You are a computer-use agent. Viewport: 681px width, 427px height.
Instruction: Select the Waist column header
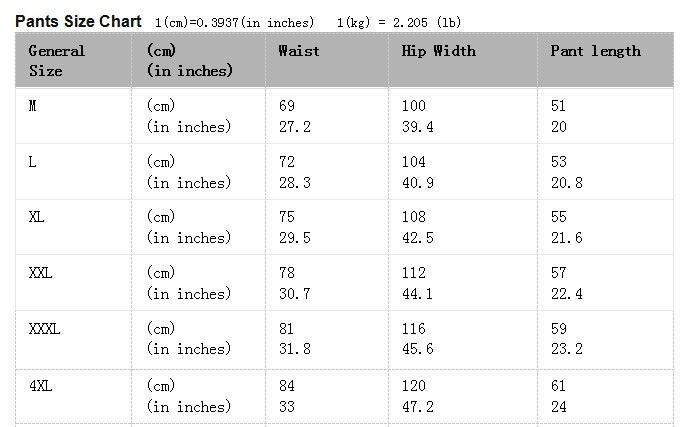(299, 50)
